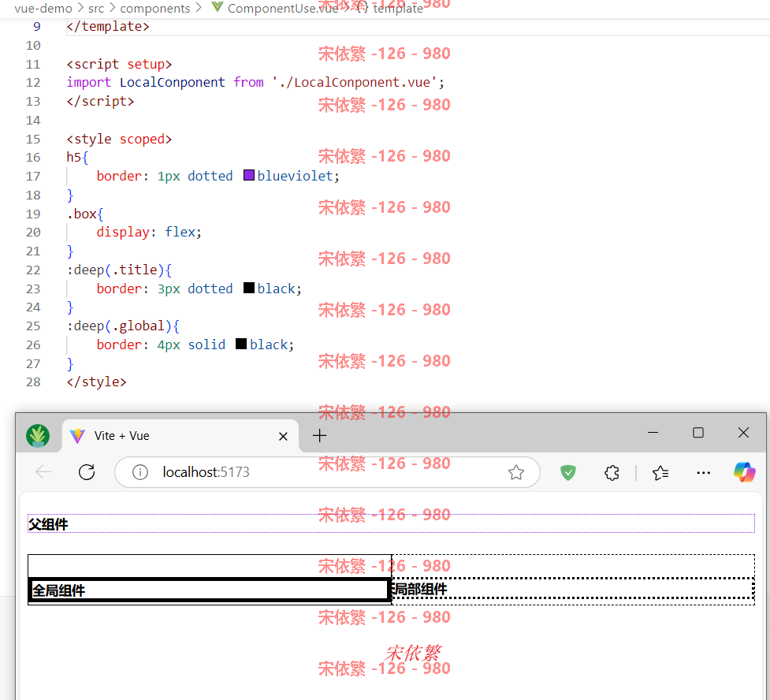Open the green shield security extension
The image size is (770, 700).
click(x=568, y=472)
